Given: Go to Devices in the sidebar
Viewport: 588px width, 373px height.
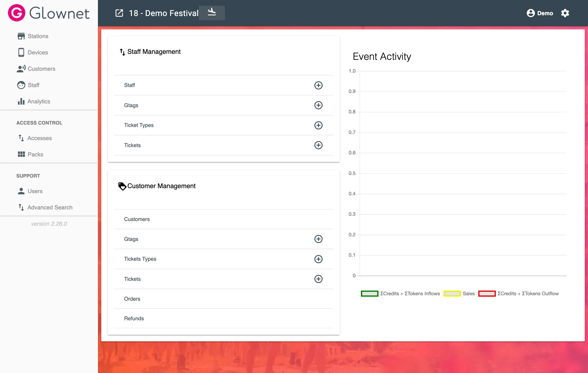Looking at the screenshot, I should pos(38,52).
